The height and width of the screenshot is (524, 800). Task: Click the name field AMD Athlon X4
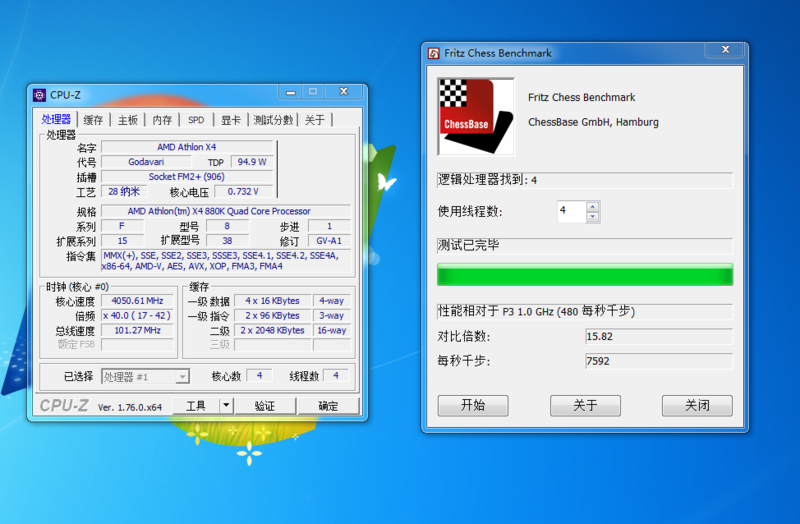pyautogui.click(x=187, y=147)
